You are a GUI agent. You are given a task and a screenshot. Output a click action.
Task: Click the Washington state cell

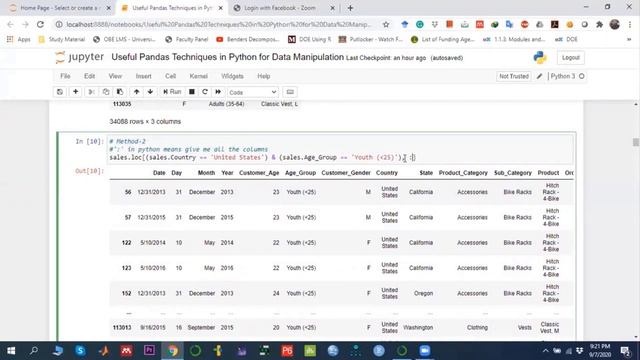pos(418,327)
